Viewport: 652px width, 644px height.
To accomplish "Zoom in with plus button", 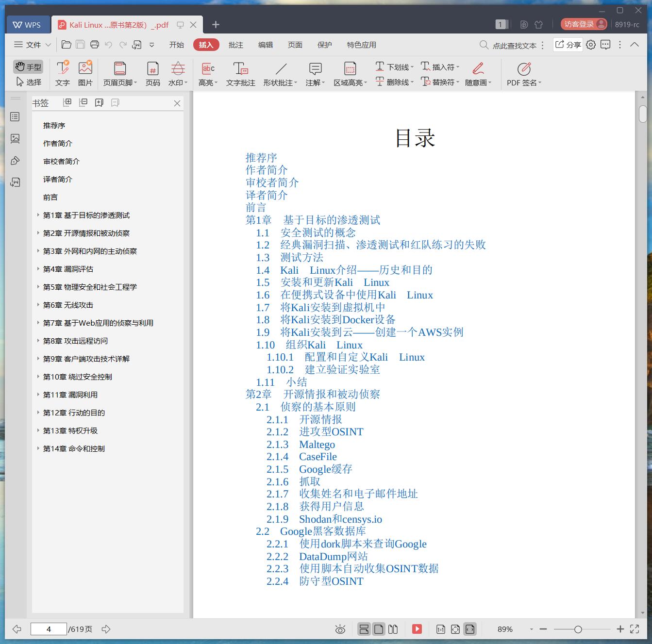I will click(620, 629).
